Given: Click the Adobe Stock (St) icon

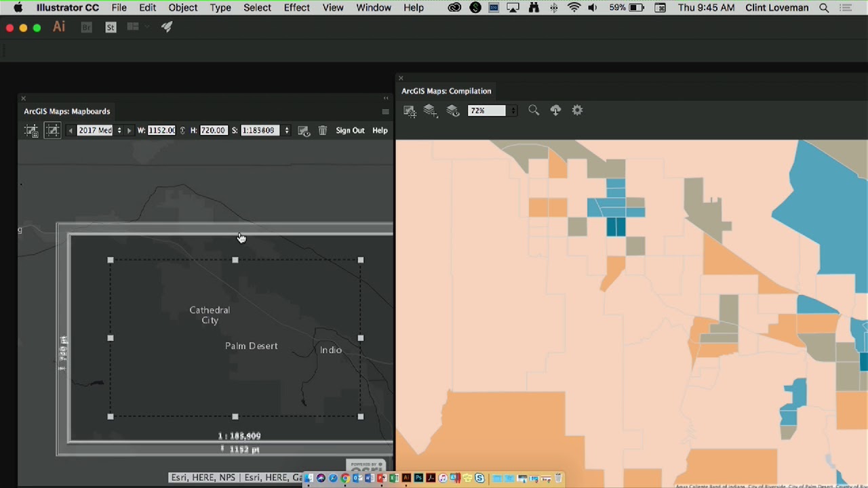Looking at the screenshot, I should click(111, 27).
